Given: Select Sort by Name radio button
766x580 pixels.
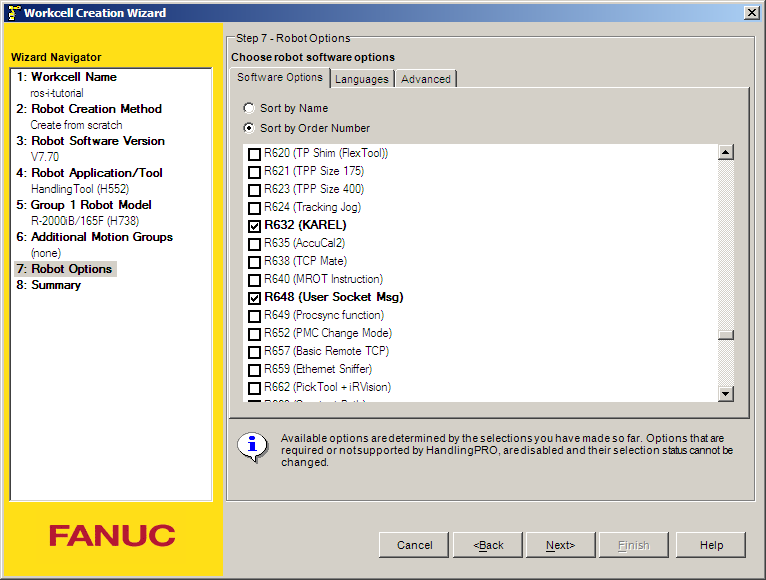Looking at the screenshot, I should click(249, 108).
